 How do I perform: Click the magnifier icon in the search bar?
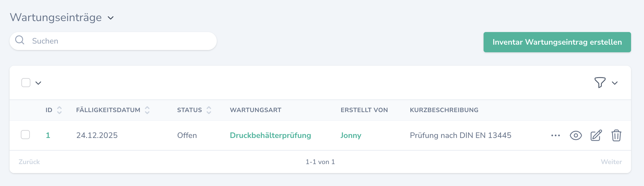(x=20, y=40)
